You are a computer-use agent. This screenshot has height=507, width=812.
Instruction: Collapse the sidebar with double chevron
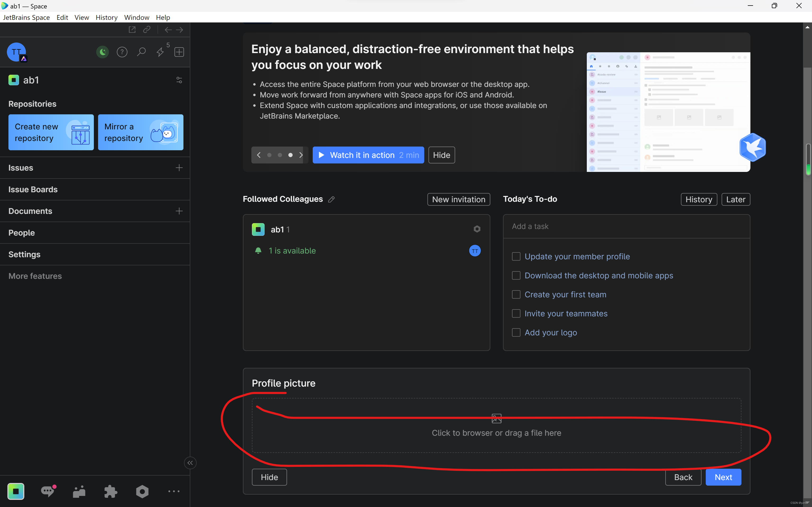[x=190, y=463]
